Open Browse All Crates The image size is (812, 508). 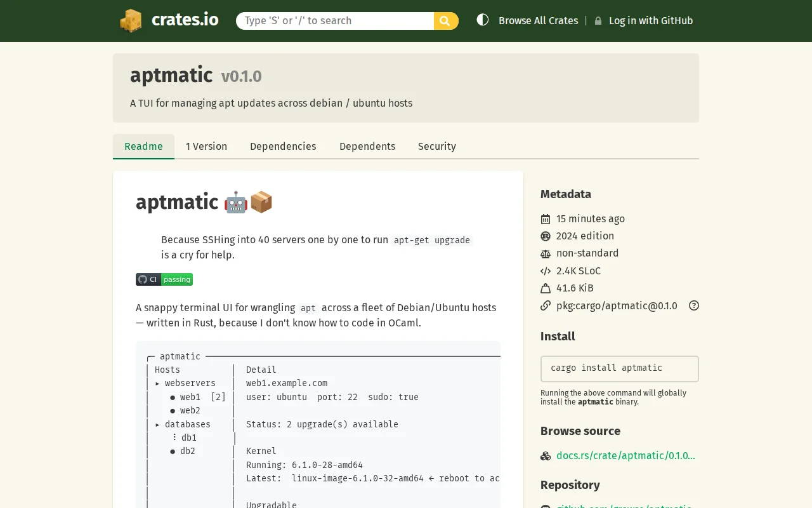point(538,20)
